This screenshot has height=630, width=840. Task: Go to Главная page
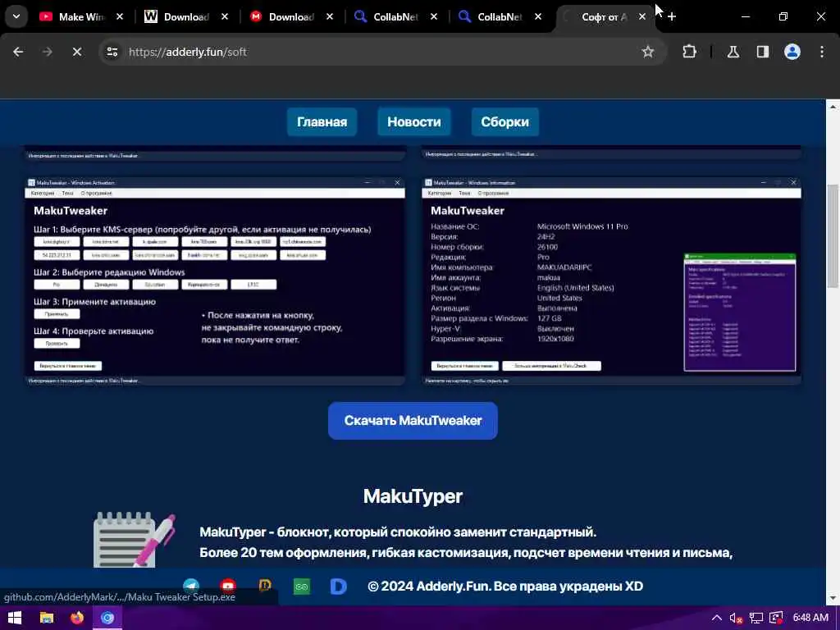pos(322,121)
